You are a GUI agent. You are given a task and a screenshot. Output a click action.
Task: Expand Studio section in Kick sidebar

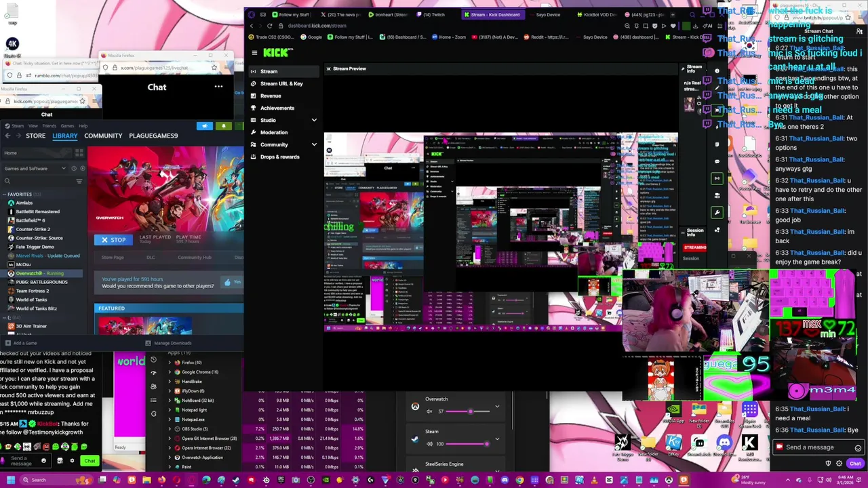314,120
